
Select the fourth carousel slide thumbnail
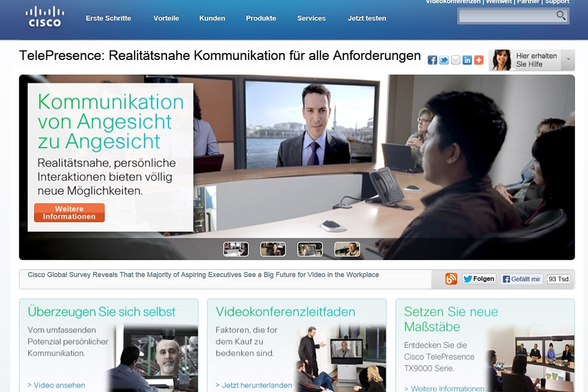(347, 249)
